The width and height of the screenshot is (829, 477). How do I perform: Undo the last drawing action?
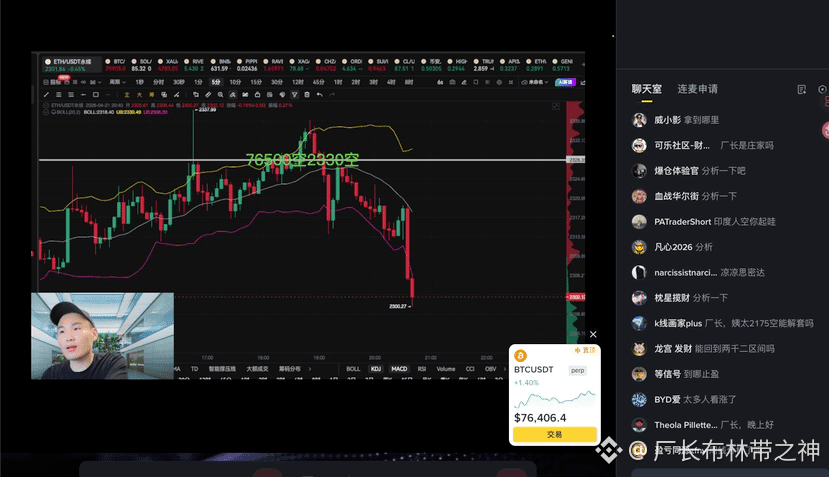pos(320,95)
